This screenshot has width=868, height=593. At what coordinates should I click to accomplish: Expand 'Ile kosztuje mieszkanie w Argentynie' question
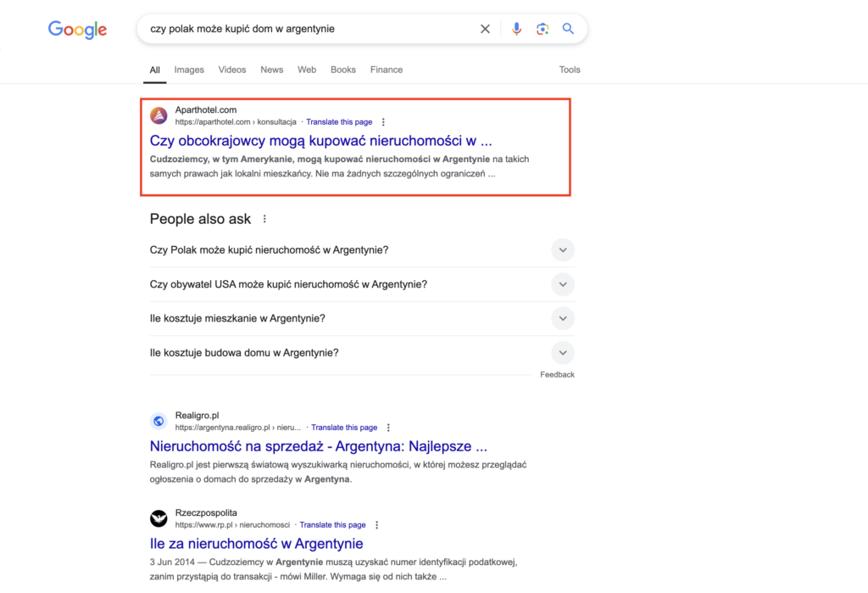click(x=362, y=319)
